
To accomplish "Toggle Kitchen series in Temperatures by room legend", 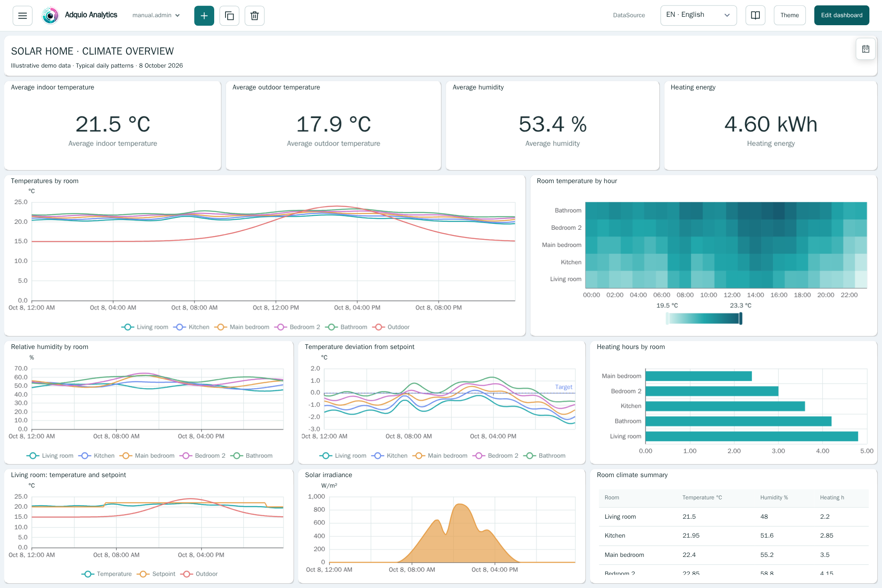I will click(191, 327).
